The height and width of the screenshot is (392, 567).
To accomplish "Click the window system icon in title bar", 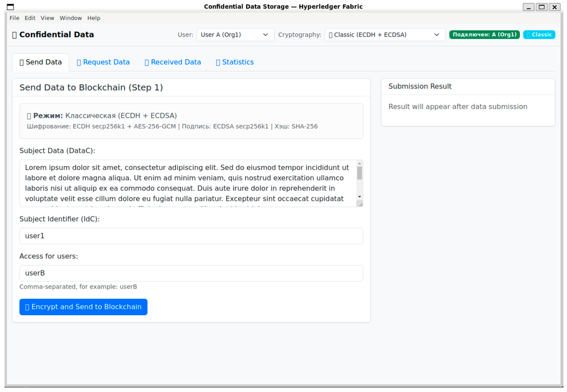I will click(10, 7).
